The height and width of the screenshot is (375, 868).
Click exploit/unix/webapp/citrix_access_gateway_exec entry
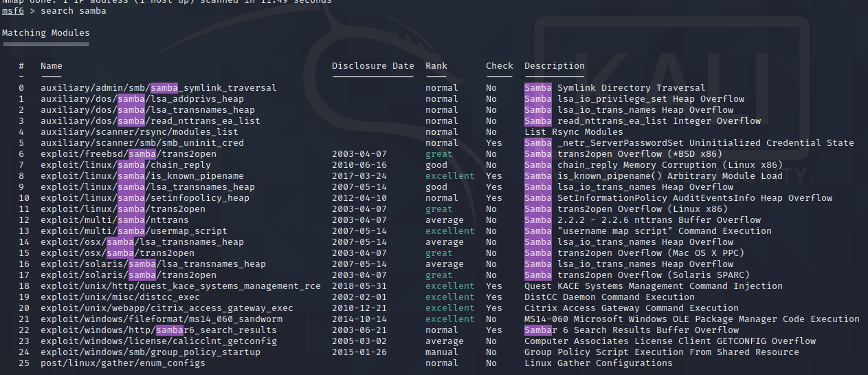click(167, 308)
